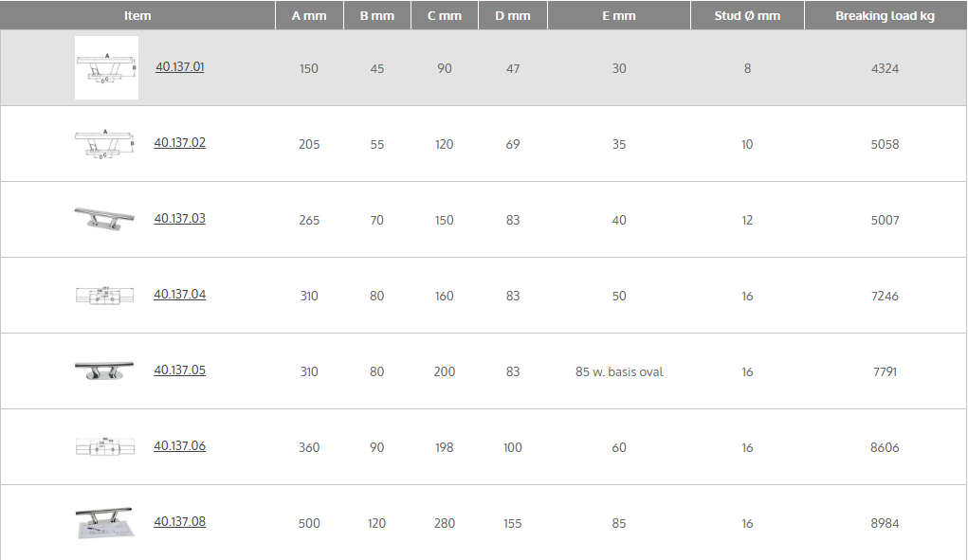
Task: View the 40.137.08 cleat photo thumbnail
Action: click(104, 523)
